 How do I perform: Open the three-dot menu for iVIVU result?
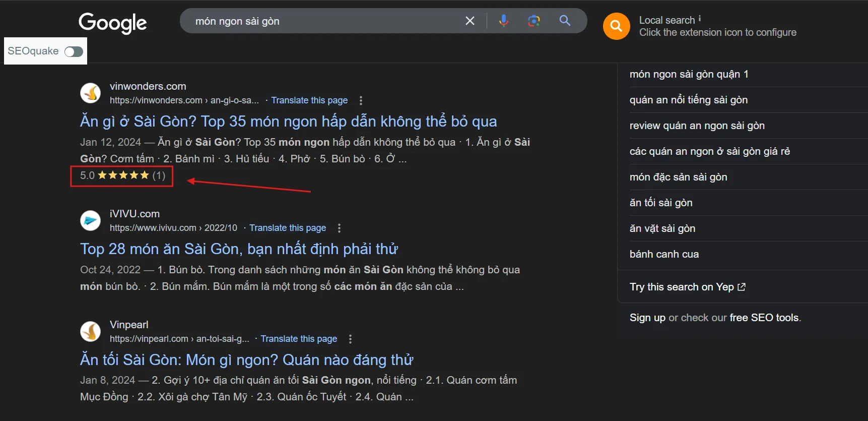tap(339, 228)
